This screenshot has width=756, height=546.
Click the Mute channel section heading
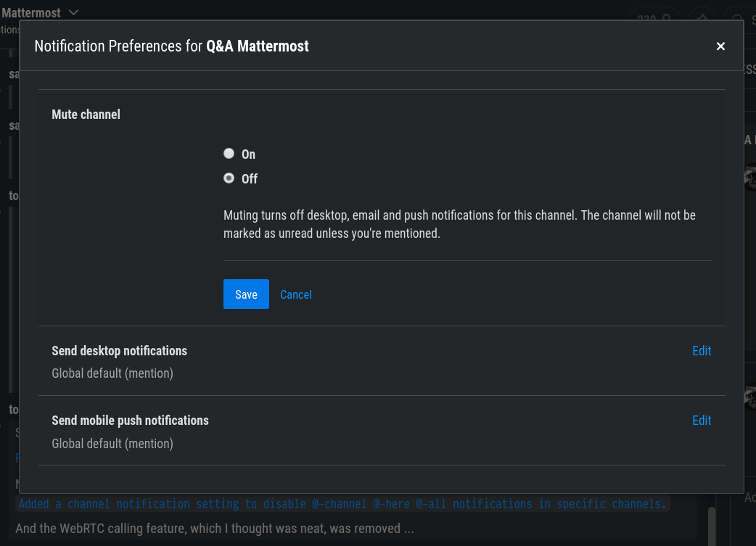click(86, 115)
